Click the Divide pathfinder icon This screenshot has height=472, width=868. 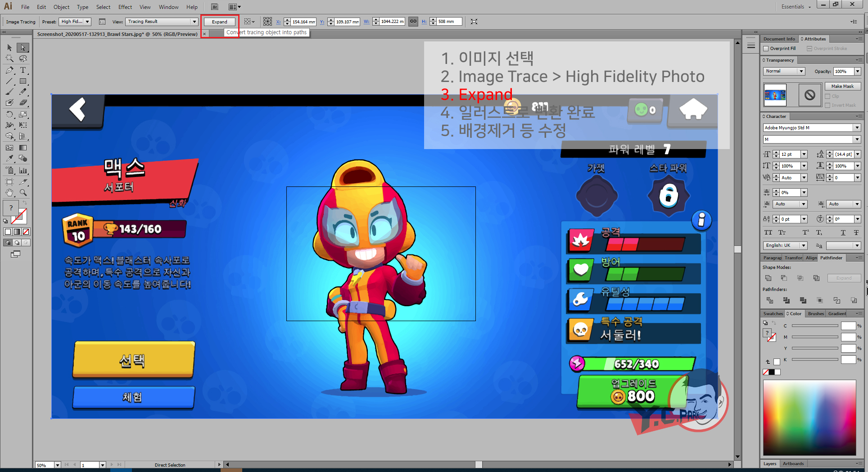[769, 300]
